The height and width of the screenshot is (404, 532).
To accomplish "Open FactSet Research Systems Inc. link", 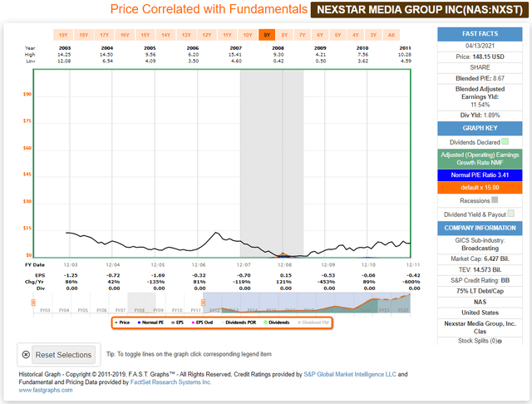I will click(x=170, y=382).
